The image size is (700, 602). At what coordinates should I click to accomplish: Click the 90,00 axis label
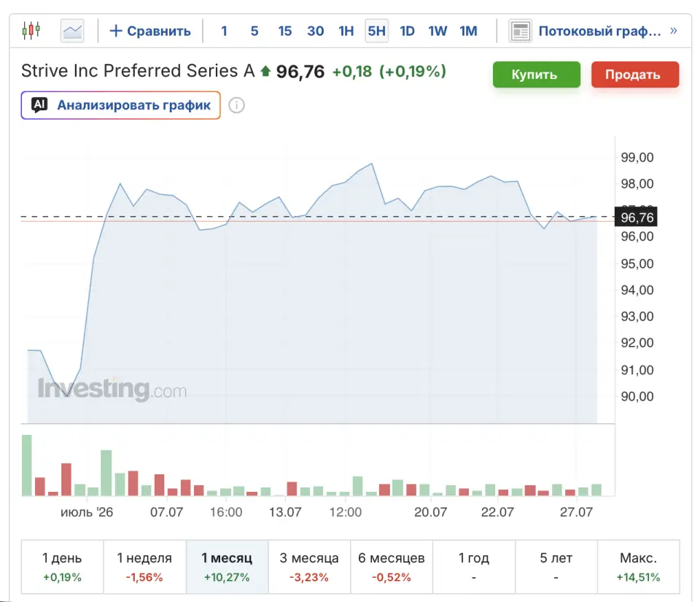(637, 396)
